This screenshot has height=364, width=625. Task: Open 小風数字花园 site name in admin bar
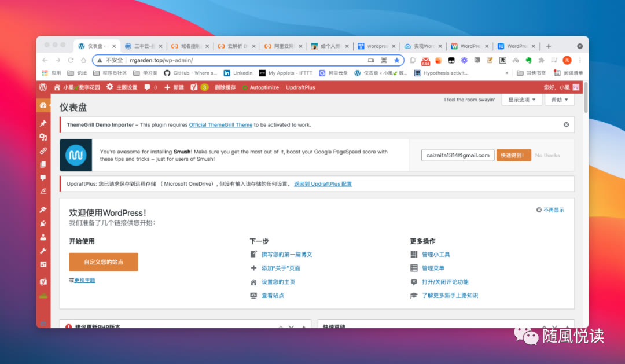[x=77, y=87]
